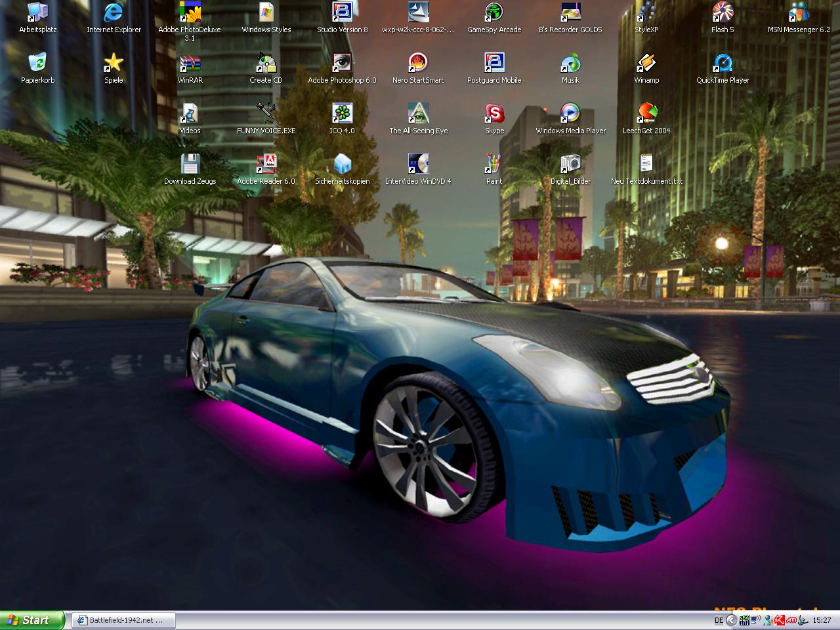Select the Adobe PhotoDeluxe 3.1 shortcut

(x=190, y=22)
